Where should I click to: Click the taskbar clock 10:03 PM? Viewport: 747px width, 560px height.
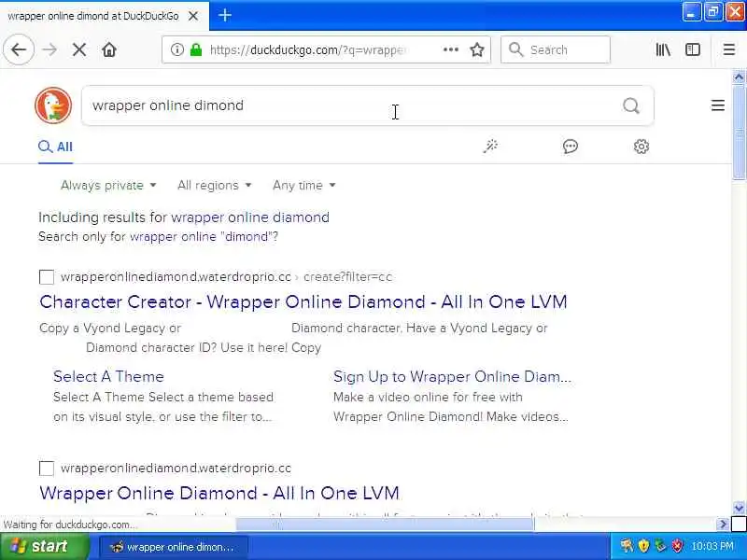click(x=712, y=546)
